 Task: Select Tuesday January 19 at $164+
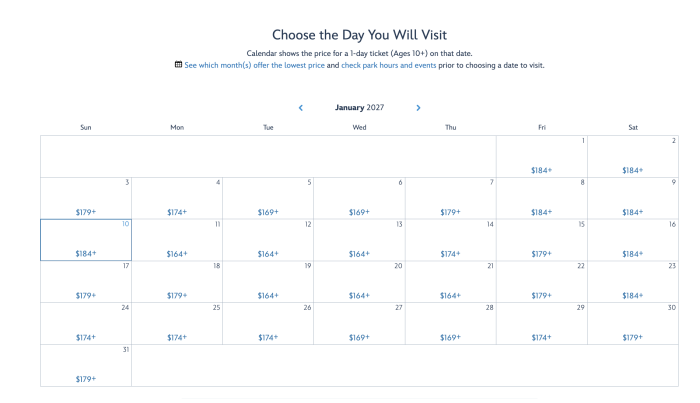[268, 282]
